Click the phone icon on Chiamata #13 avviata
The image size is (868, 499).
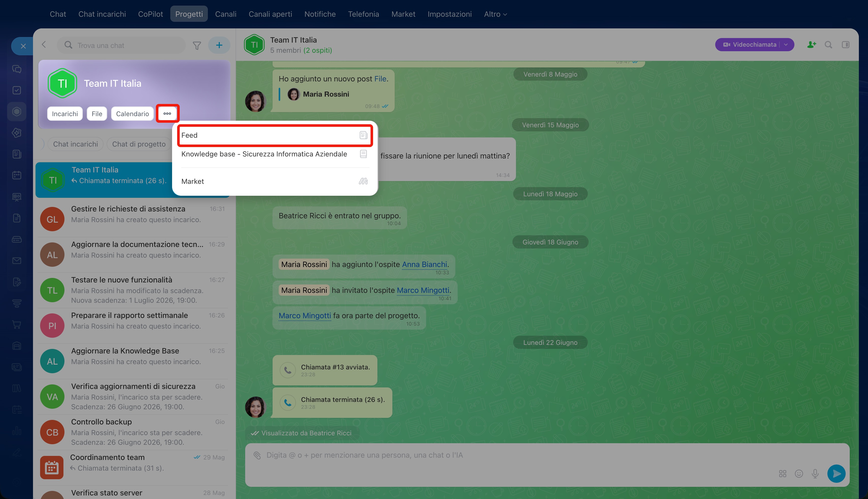(x=288, y=370)
